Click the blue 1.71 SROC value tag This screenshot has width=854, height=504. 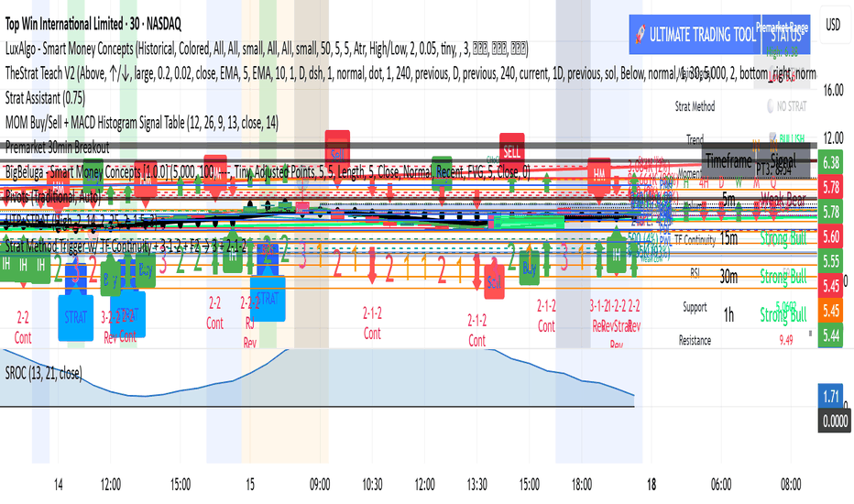click(x=830, y=396)
